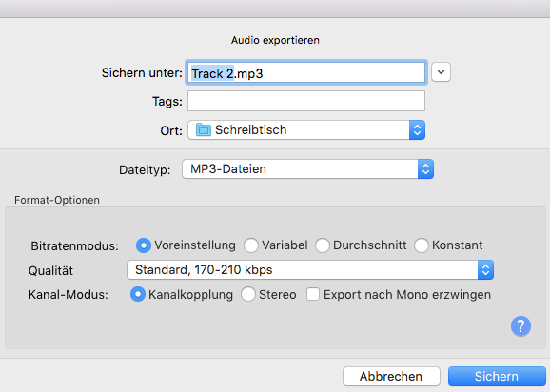
Task: Open the Ort location dropdown
Action: click(x=306, y=129)
